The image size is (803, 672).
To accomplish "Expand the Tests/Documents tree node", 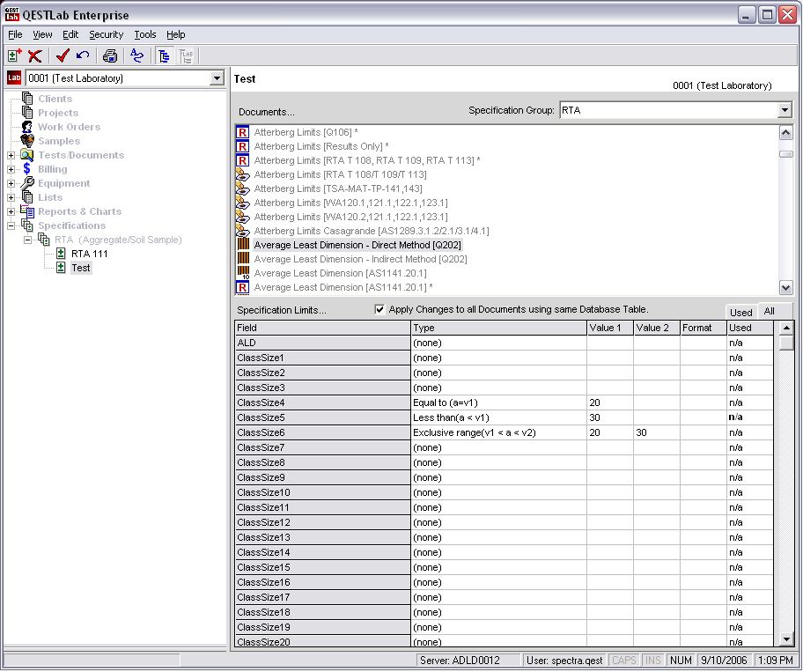I will [x=11, y=155].
